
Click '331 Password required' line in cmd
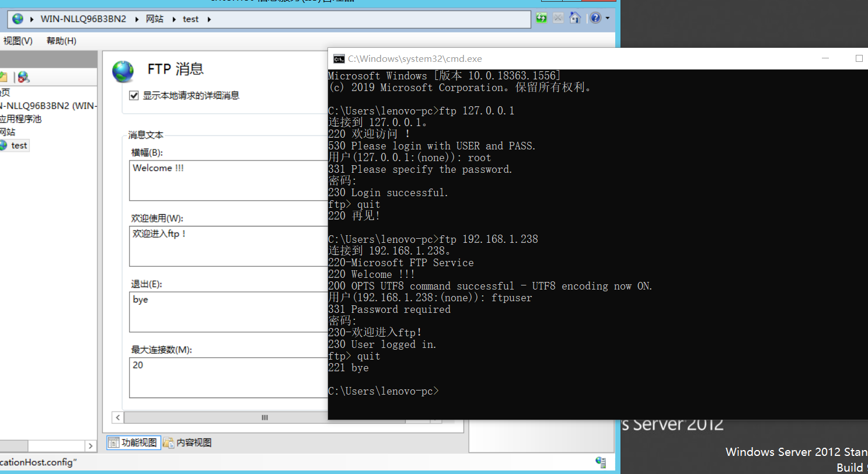click(x=389, y=309)
